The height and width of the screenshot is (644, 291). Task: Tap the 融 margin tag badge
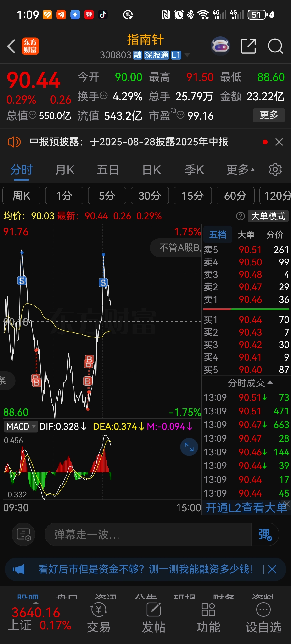[x=137, y=55]
